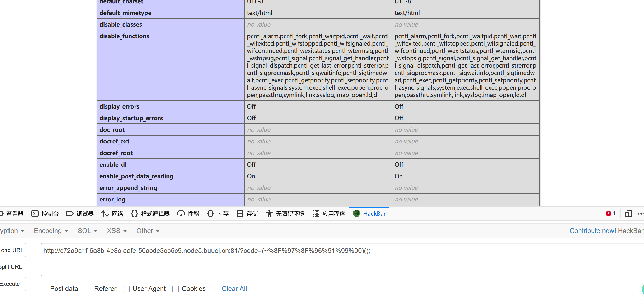Open the Debugger panel icon
This screenshot has height=297, width=644.
[70, 214]
